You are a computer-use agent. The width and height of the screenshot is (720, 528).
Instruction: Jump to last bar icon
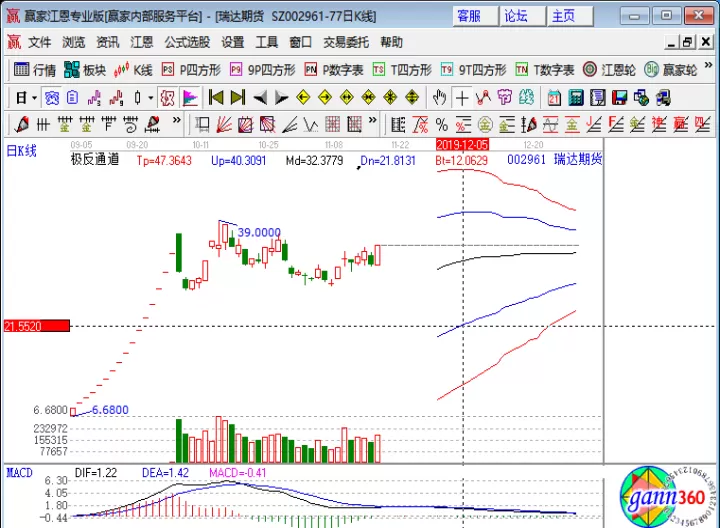coord(237,97)
